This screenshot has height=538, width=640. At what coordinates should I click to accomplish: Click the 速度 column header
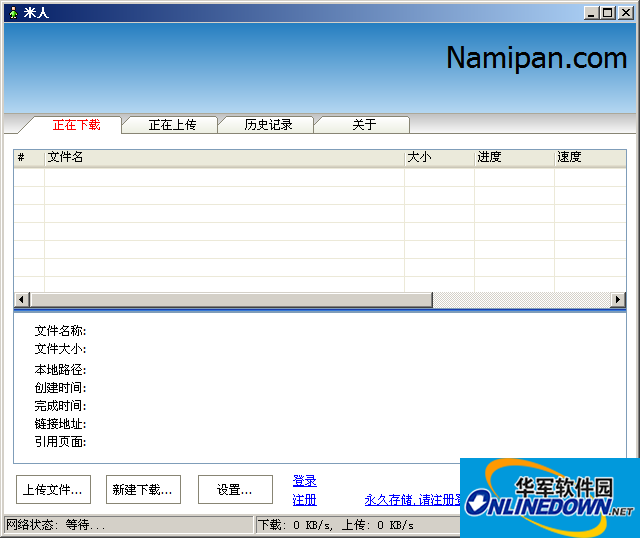589,158
